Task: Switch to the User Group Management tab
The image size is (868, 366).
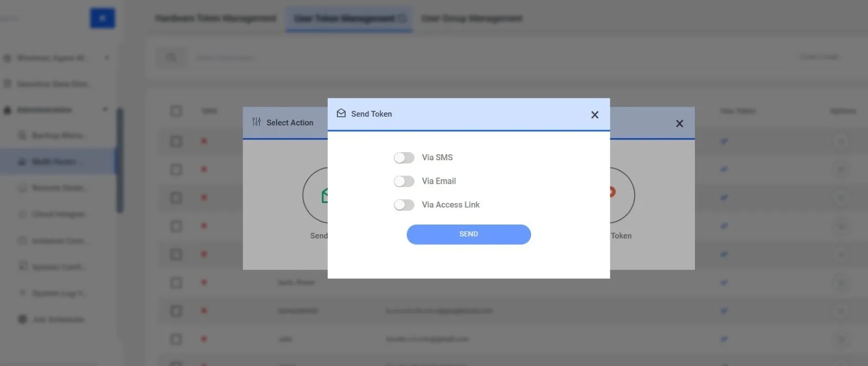Action: 471,18
